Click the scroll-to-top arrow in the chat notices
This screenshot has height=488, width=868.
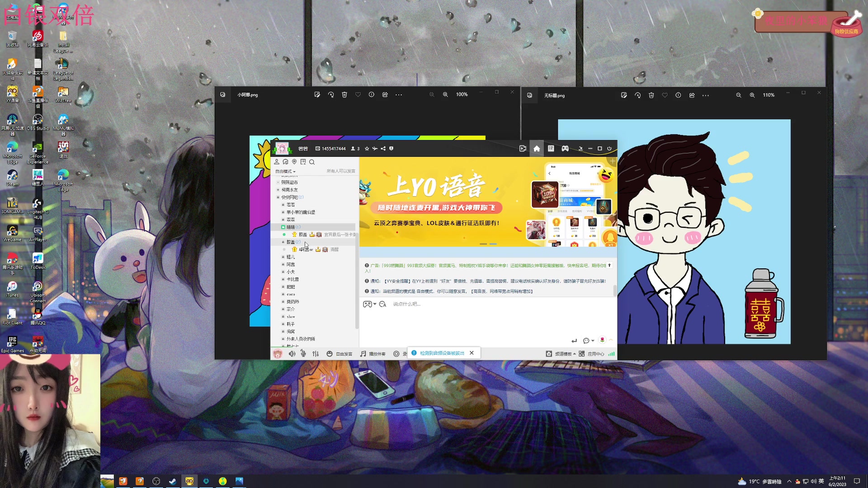609,265
